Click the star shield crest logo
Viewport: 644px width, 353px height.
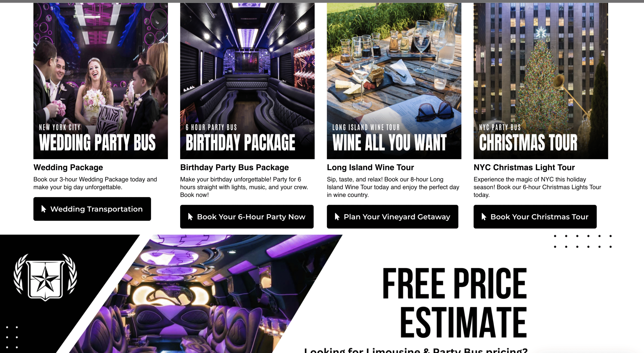(45, 277)
